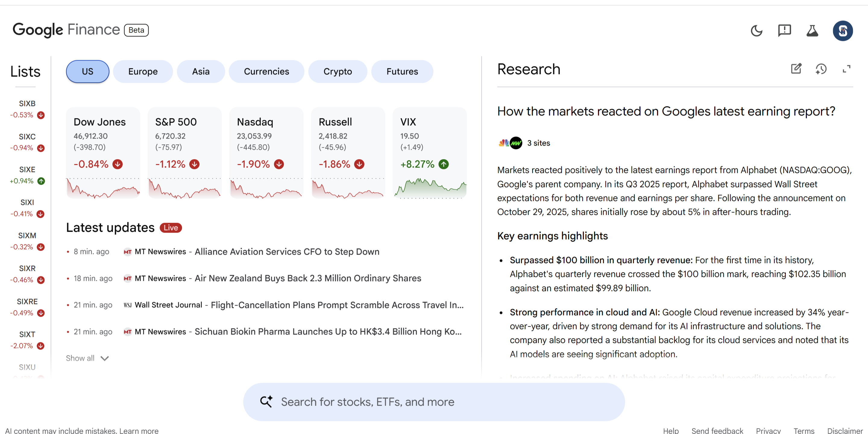
Task: Open the 3 sites sources list
Action: tap(538, 143)
